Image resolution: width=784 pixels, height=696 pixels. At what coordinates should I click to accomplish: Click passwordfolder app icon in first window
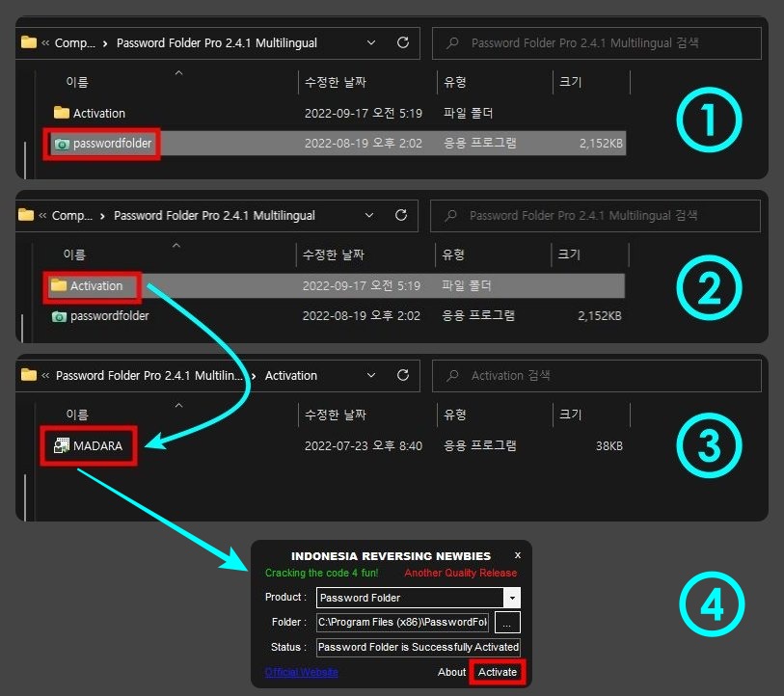pyautogui.click(x=62, y=145)
